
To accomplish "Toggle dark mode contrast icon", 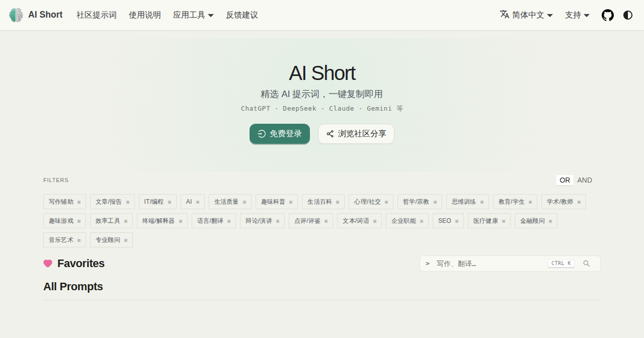I will pos(628,15).
